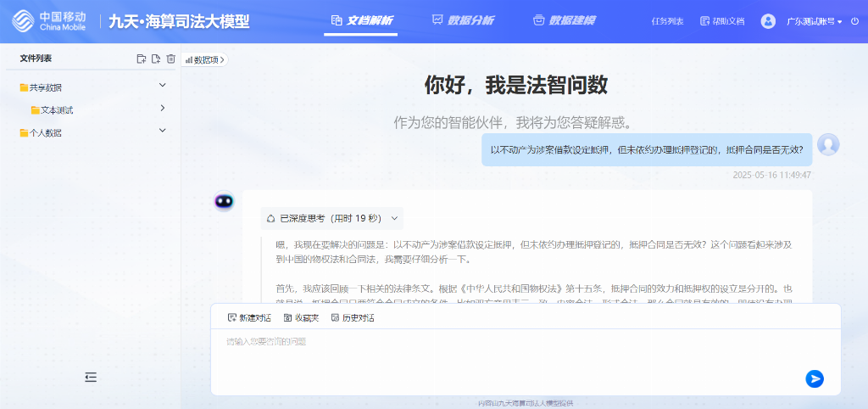Expand the 文本测试 folder arrow

(163, 108)
